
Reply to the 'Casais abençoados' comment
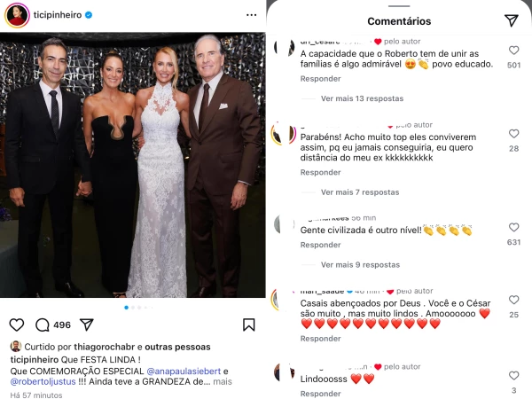point(320,340)
